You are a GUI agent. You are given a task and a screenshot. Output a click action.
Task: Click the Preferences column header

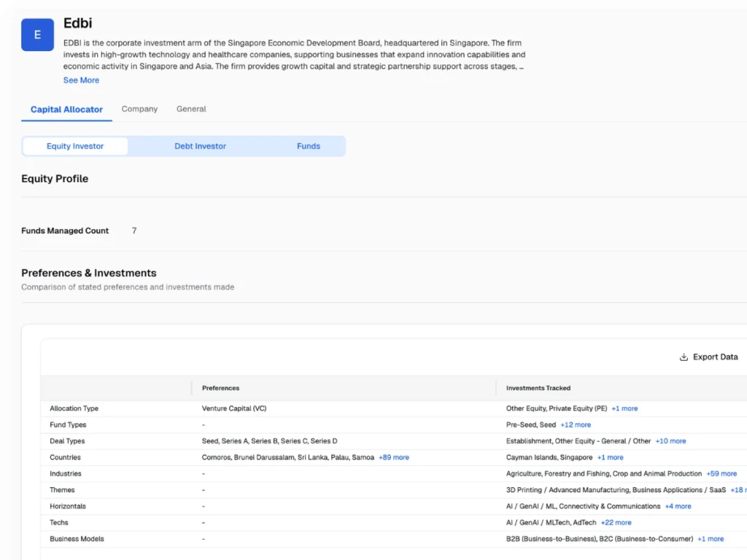220,388
